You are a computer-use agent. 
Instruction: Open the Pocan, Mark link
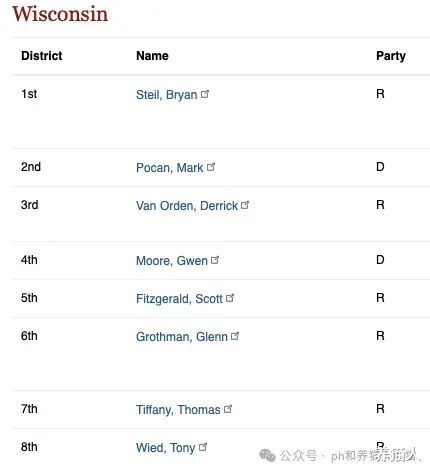pos(169,168)
